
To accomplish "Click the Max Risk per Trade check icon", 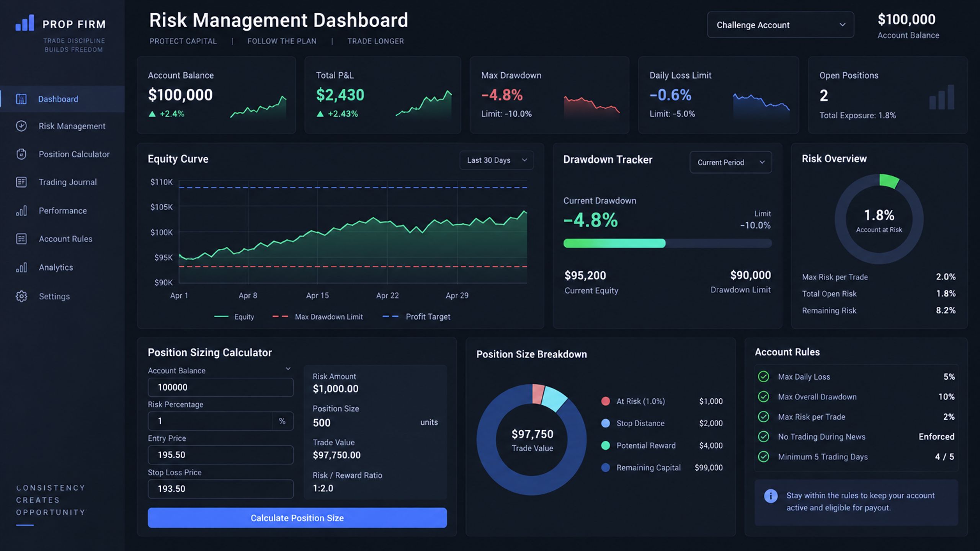I will (x=764, y=417).
